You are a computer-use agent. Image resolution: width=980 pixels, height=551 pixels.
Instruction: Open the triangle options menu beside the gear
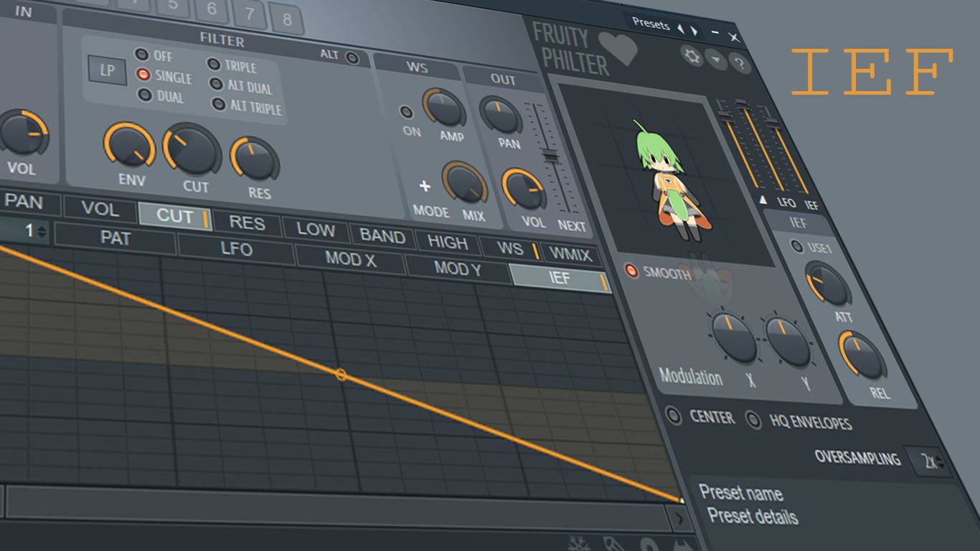(x=717, y=61)
